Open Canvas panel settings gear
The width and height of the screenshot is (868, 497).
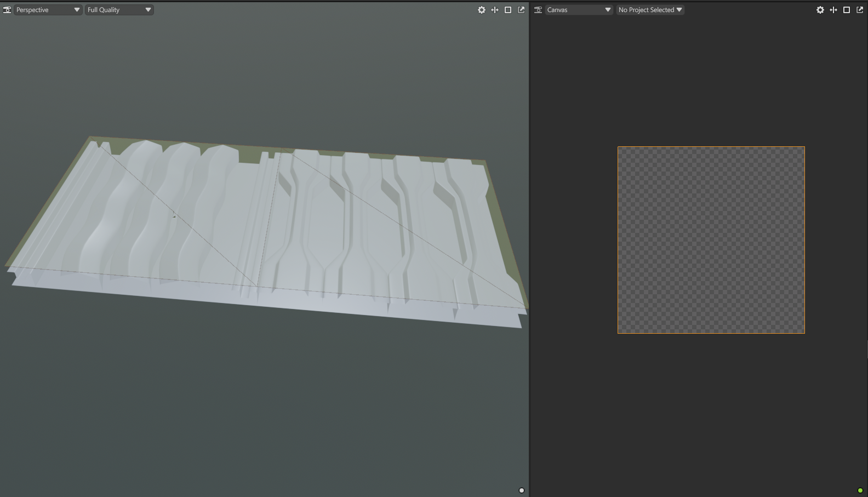click(x=820, y=10)
